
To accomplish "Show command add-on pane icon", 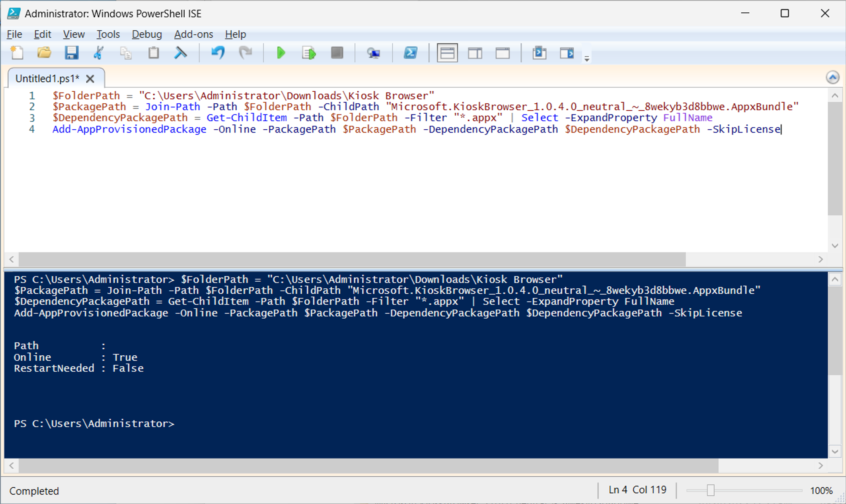I will pos(567,53).
